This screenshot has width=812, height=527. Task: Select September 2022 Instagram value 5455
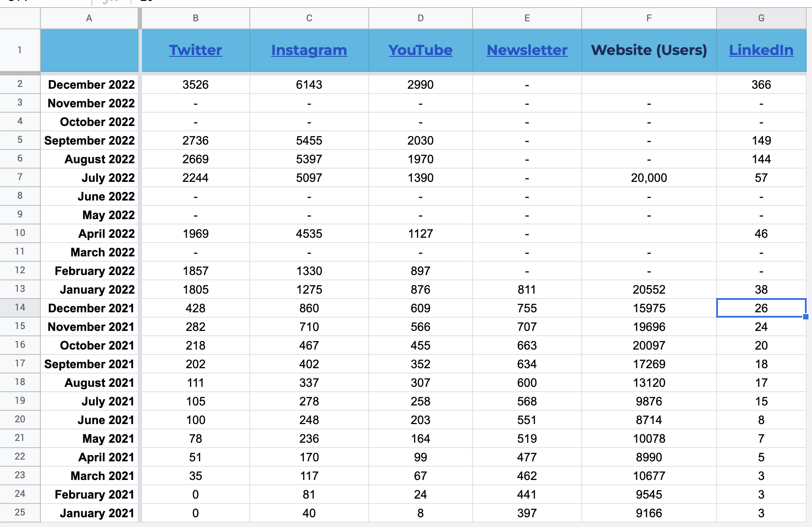click(309, 141)
